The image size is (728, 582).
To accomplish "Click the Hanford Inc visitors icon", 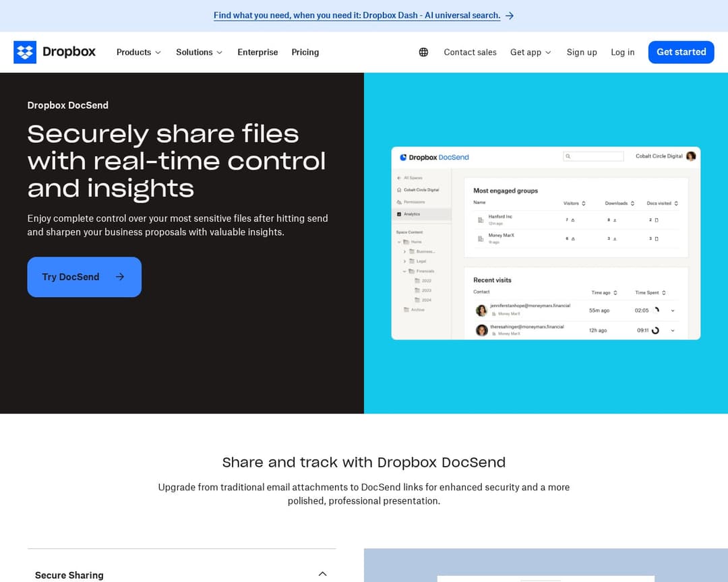I will [573, 220].
